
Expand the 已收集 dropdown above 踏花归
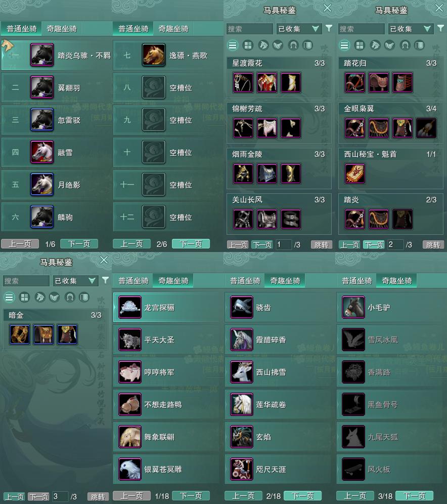pyautogui.click(x=411, y=29)
